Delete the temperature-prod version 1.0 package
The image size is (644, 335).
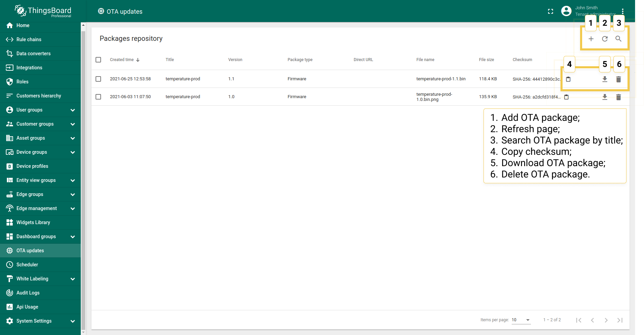tap(619, 97)
